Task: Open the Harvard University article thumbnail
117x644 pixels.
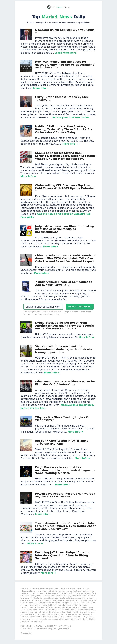Action: 26,66
